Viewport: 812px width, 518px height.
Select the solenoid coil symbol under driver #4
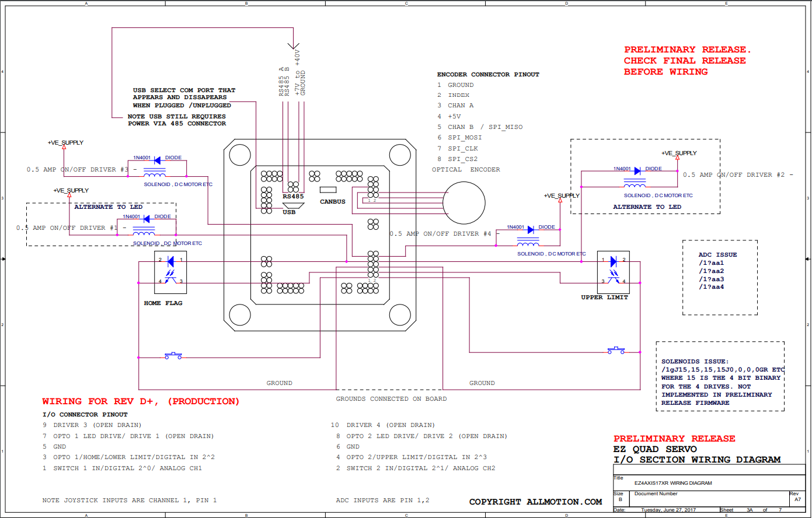pos(528,243)
